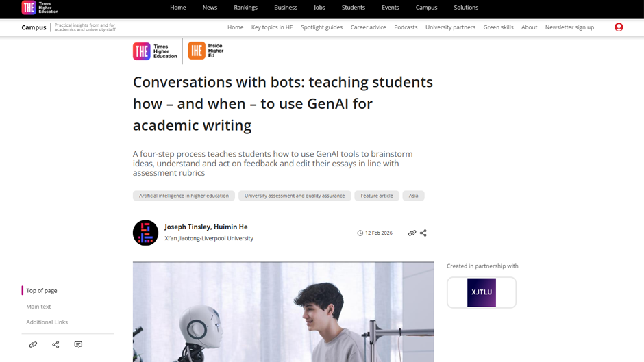Go to Newsletter sign up
Image resolution: width=644 pixels, height=362 pixels.
(569, 27)
